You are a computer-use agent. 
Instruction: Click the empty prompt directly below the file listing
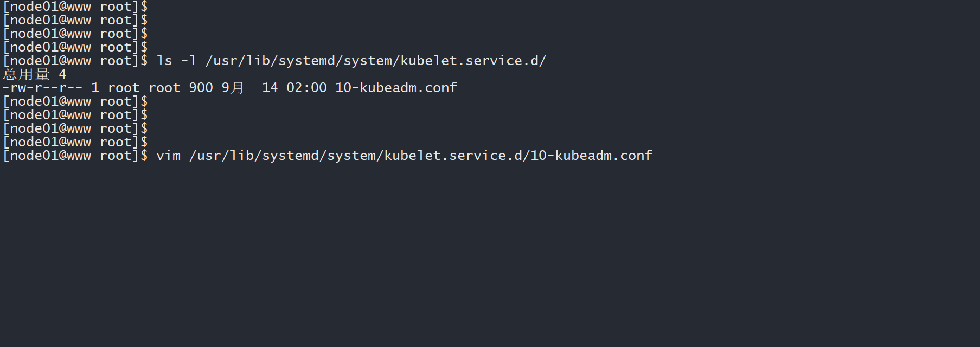75,101
